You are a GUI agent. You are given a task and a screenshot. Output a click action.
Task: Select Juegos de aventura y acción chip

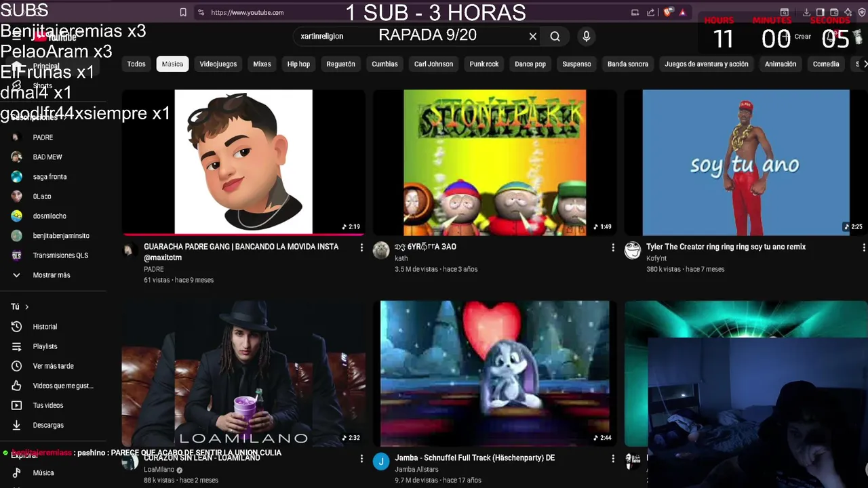coord(707,64)
